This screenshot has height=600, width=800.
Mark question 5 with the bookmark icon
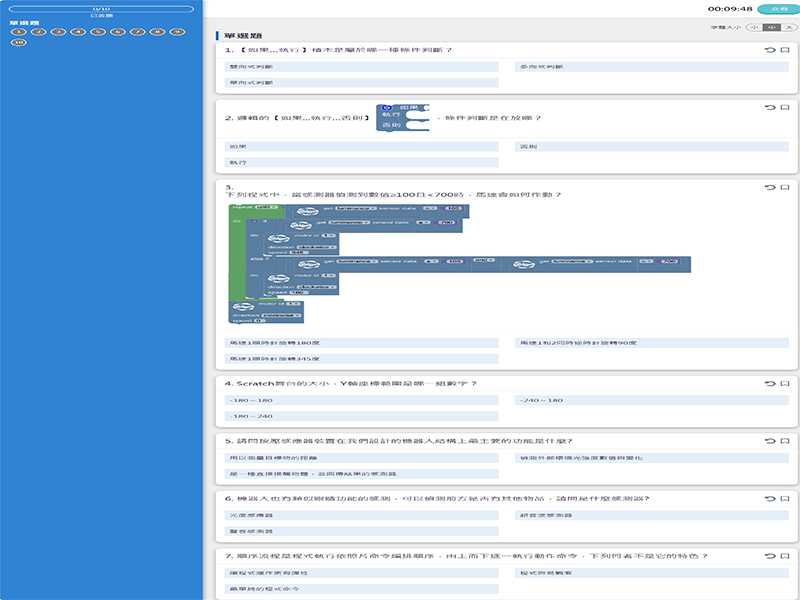785,440
